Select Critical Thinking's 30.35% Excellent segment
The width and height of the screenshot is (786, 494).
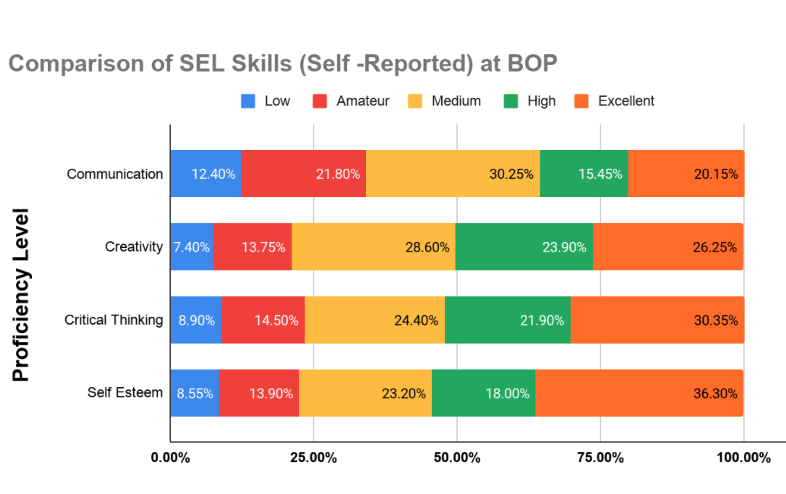(x=656, y=320)
